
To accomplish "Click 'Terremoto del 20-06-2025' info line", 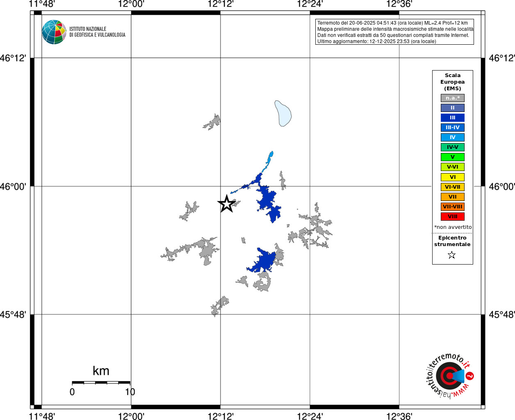I will coord(392,23).
